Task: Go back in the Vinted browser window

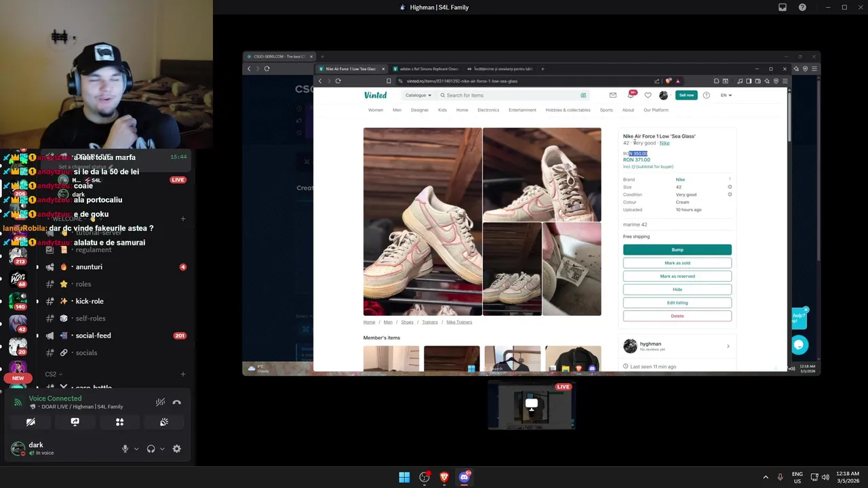Action: tap(320, 81)
